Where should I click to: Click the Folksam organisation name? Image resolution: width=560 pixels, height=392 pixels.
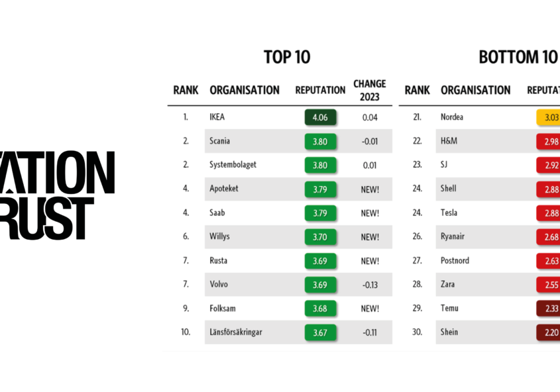click(x=223, y=309)
